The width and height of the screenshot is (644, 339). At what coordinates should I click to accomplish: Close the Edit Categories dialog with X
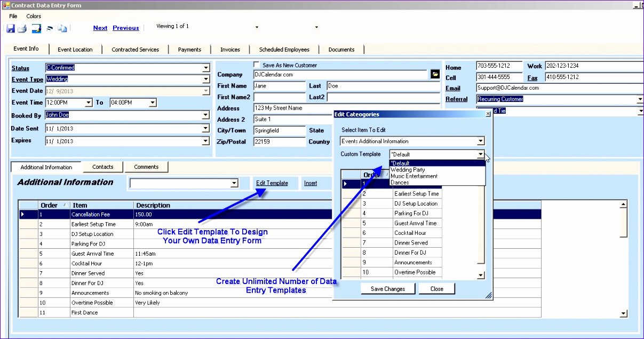click(x=488, y=114)
